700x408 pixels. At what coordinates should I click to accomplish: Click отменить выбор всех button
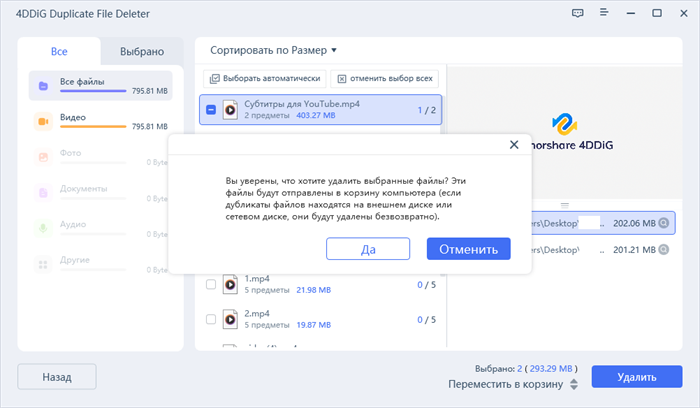coord(384,79)
